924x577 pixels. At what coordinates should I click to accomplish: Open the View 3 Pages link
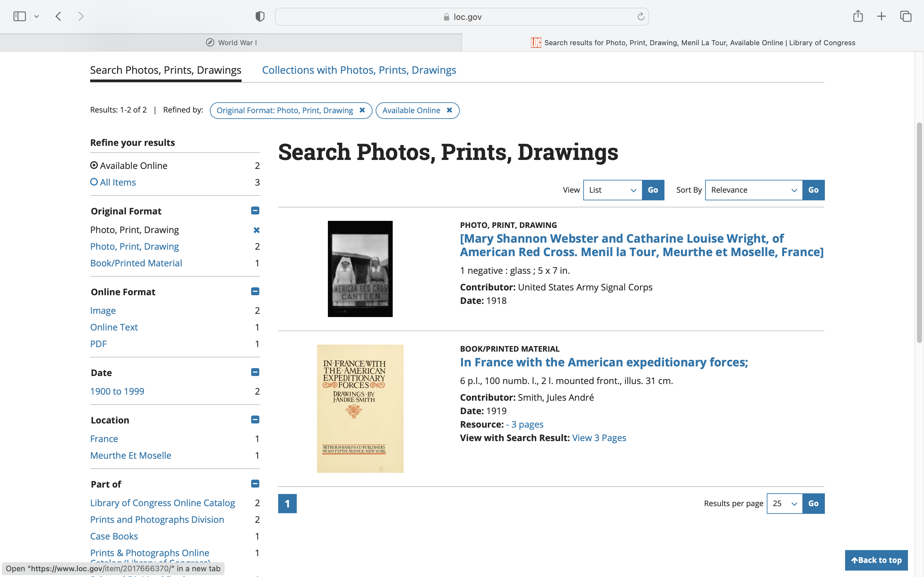click(x=599, y=438)
